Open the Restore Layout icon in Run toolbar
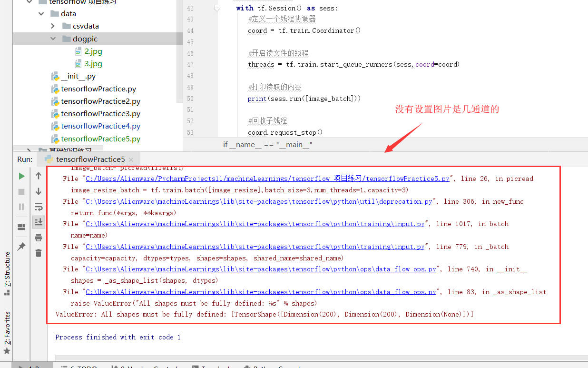Viewport: 588px width, 368px height. [x=21, y=227]
